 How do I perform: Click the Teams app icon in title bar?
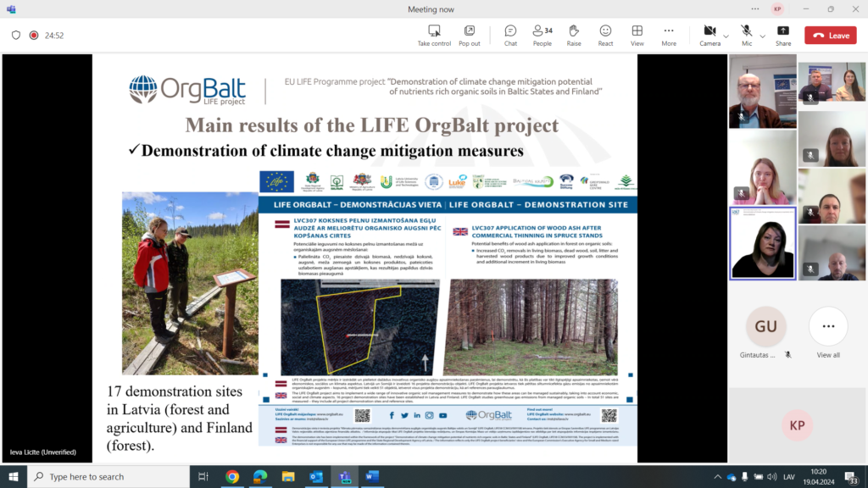click(x=11, y=9)
